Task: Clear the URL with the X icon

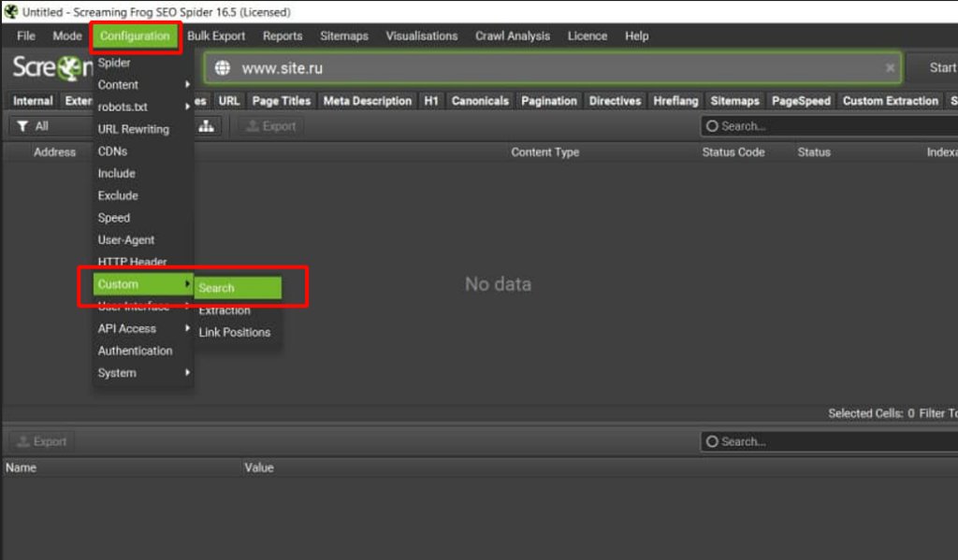Action: pos(890,68)
